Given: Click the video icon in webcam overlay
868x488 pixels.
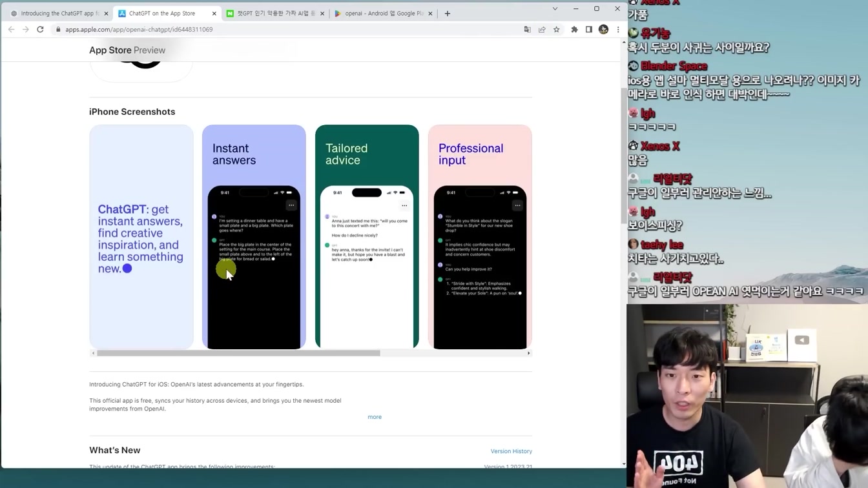Looking at the screenshot, I should 801,340.
